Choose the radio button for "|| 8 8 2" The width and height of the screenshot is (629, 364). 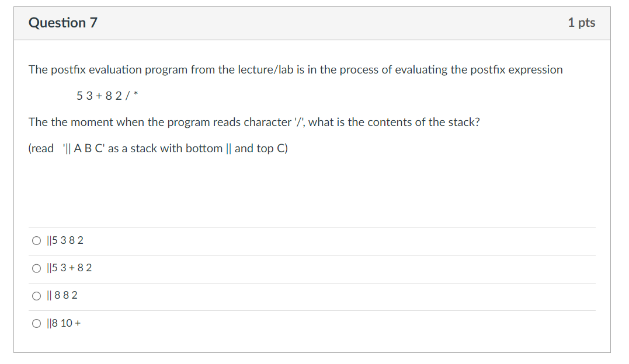tap(37, 296)
